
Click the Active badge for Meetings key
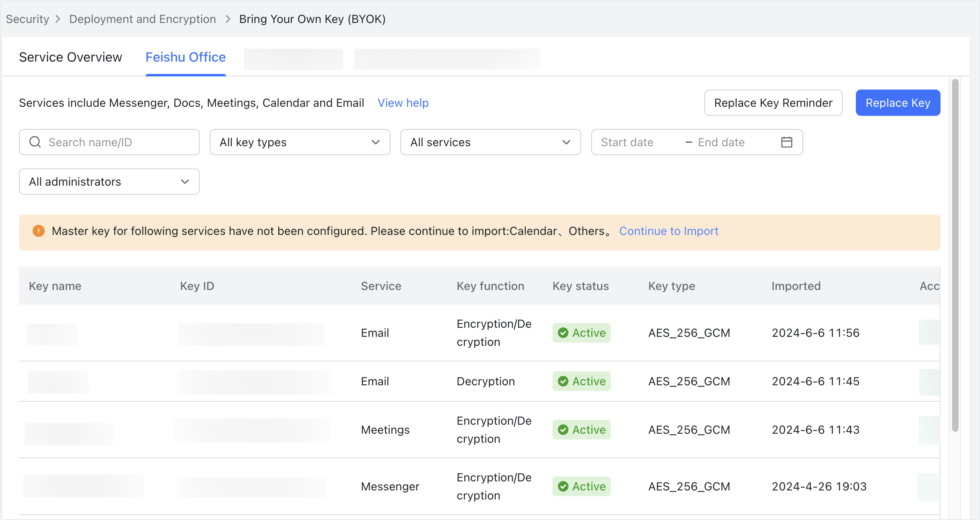pos(581,430)
